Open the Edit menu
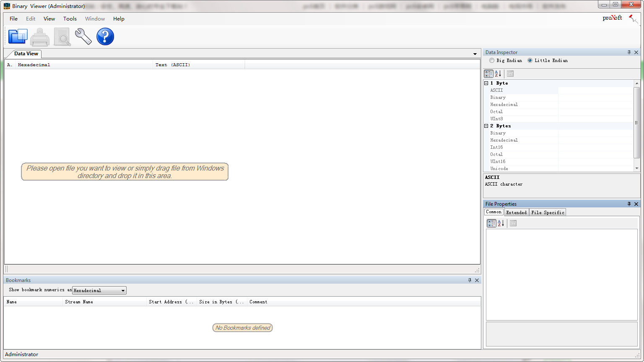Image resolution: width=644 pixels, height=362 pixels. [x=31, y=18]
